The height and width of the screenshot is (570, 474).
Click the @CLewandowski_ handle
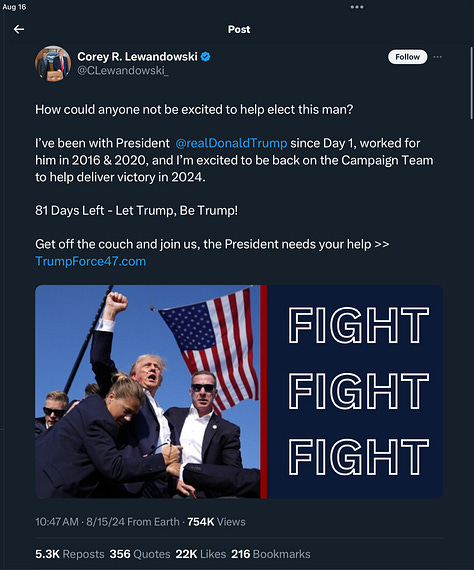[123, 70]
